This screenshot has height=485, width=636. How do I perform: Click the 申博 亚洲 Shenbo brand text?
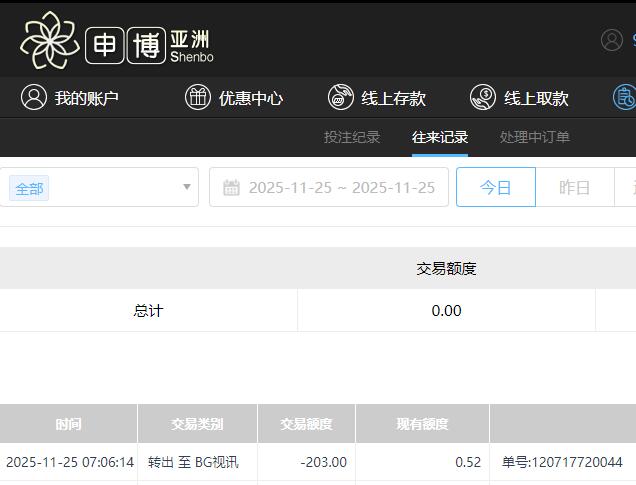[150, 45]
